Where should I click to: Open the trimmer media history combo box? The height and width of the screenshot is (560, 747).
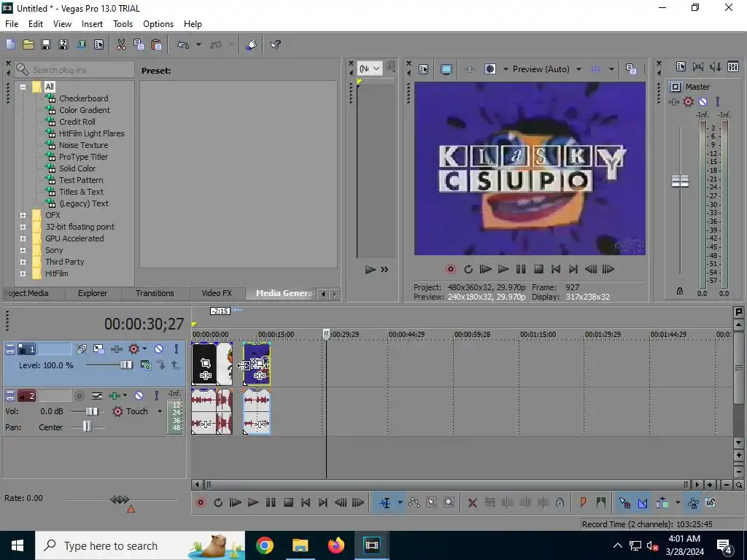tap(370, 69)
